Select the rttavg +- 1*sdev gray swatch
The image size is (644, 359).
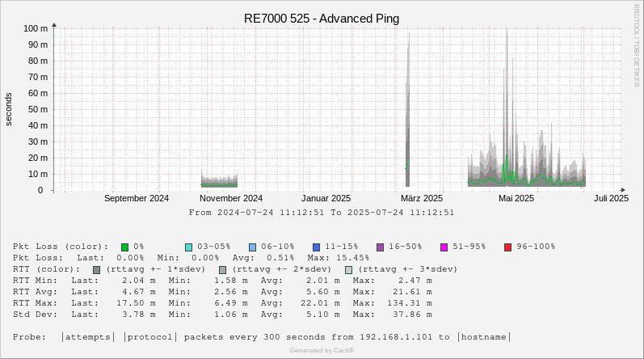coord(97,269)
